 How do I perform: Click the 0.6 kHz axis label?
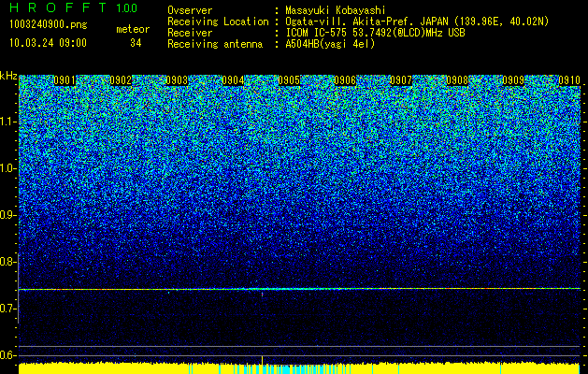[7, 355]
